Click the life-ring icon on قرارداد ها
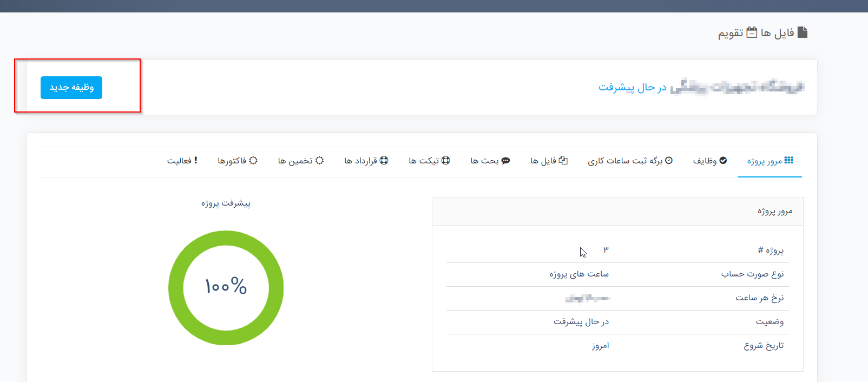The height and width of the screenshot is (382, 868). [384, 160]
